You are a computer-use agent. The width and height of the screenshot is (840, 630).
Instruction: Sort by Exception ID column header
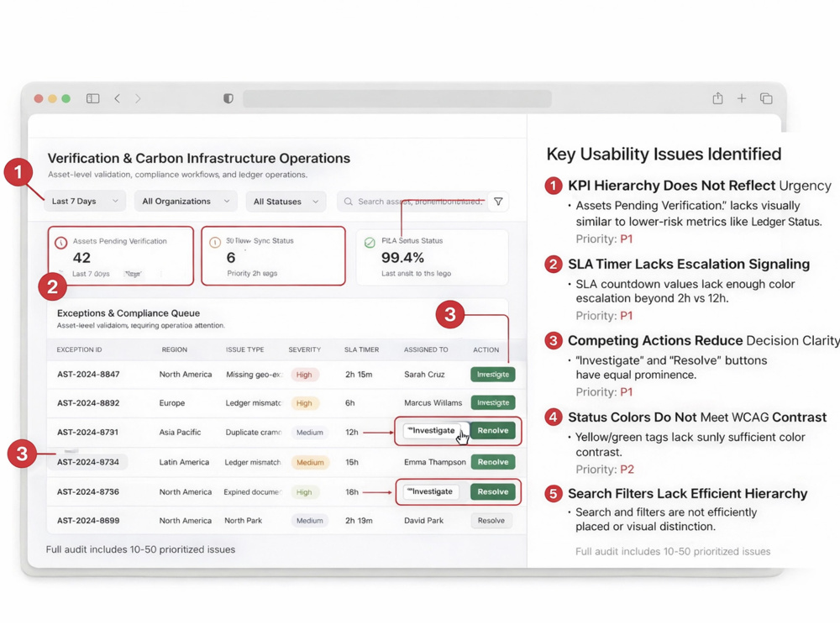click(x=79, y=349)
